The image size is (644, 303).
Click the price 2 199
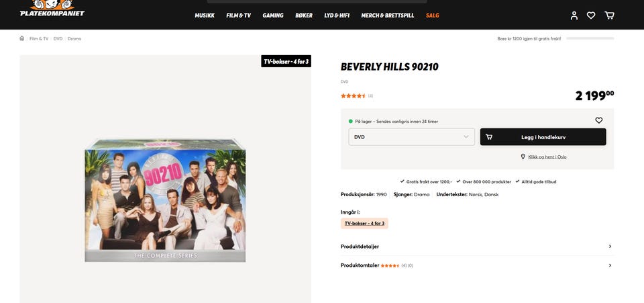(595, 95)
